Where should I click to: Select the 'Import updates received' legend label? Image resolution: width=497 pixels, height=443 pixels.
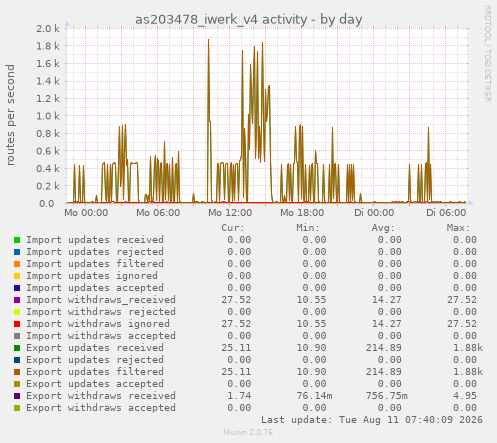click(x=95, y=240)
